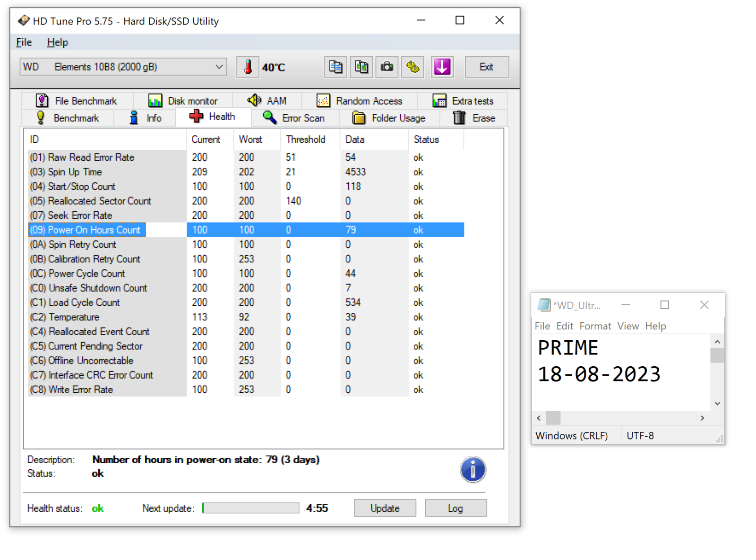Screen dimensions: 756x560
Task: Open the View menu in Notepad
Action: pos(628,326)
